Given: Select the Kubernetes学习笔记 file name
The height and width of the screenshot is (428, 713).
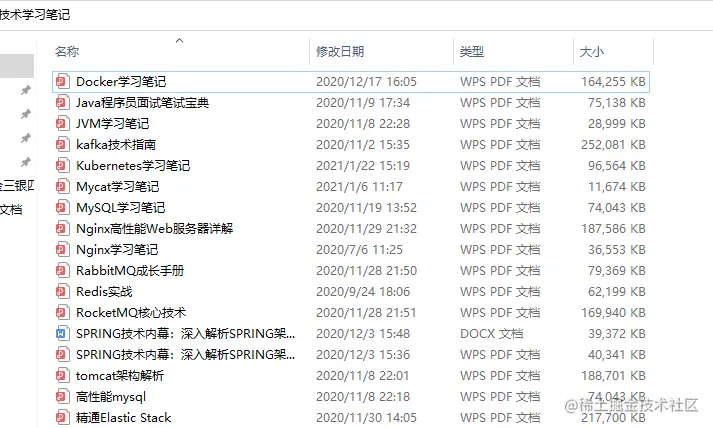Looking at the screenshot, I should pyautogui.click(x=133, y=166).
